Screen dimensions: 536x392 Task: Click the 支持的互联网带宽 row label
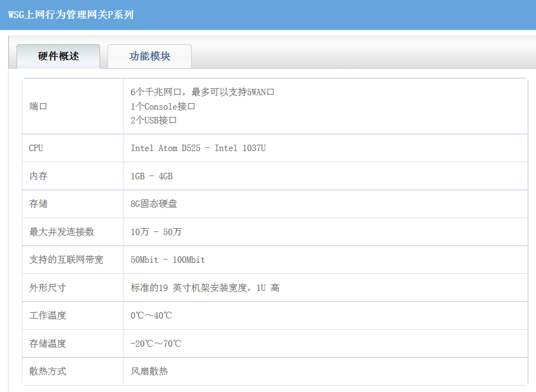coord(66,260)
